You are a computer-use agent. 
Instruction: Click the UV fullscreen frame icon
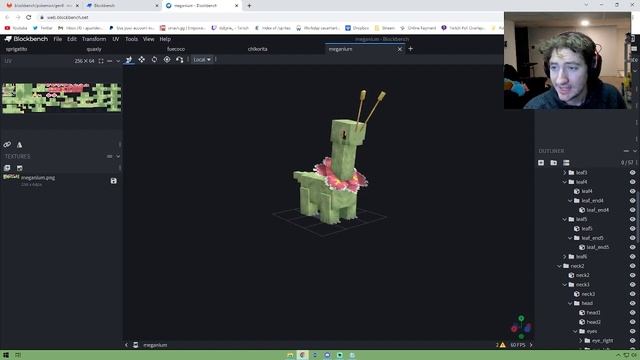[101, 61]
